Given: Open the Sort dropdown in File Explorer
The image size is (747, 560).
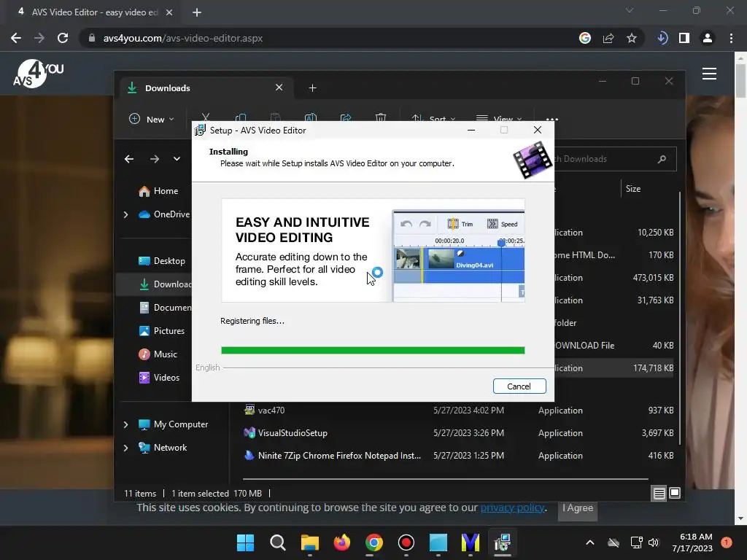Looking at the screenshot, I should (x=433, y=119).
